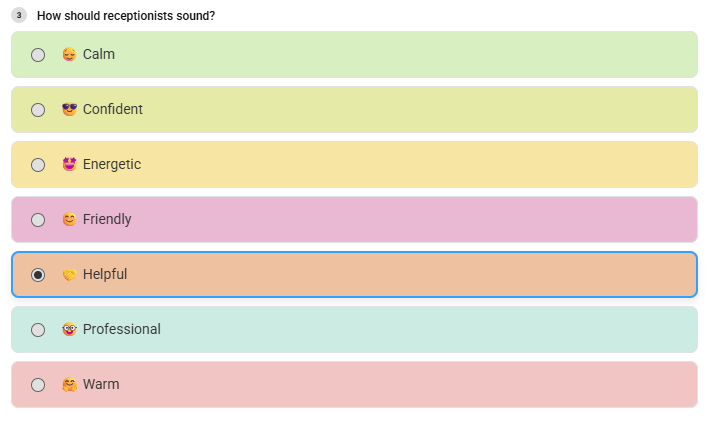Click the handshake emoji beside Helpful
Image resolution: width=709 pixels, height=422 pixels.
[x=69, y=275]
